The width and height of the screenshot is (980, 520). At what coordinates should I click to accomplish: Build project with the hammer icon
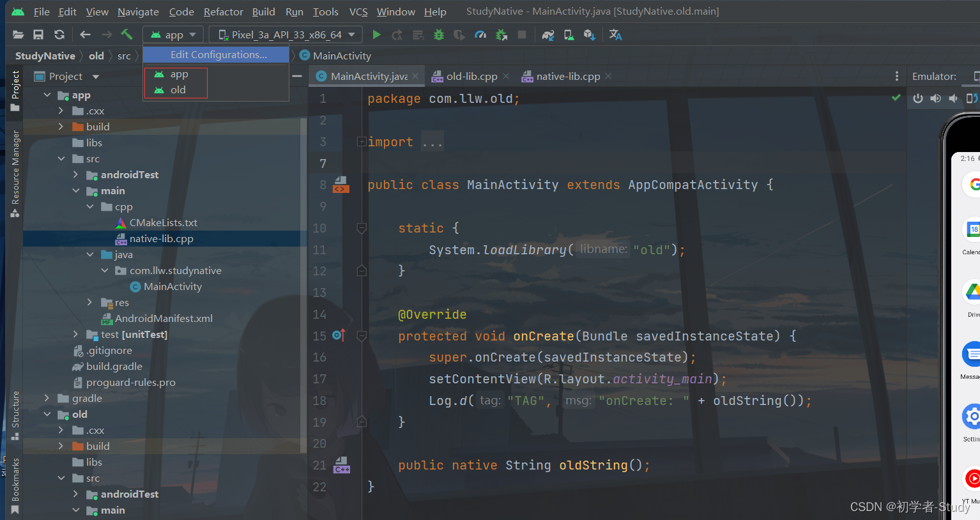click(127, 34)
